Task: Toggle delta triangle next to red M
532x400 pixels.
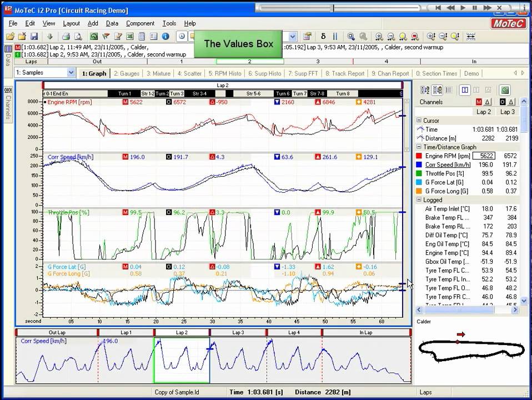Action: tap(487, 102)
